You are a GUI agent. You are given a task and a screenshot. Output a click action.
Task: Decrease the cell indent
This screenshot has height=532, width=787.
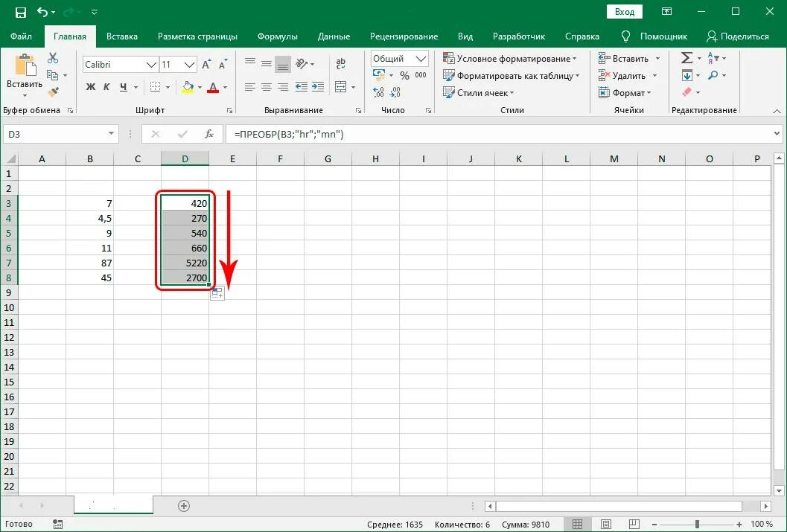click(301, 87)
